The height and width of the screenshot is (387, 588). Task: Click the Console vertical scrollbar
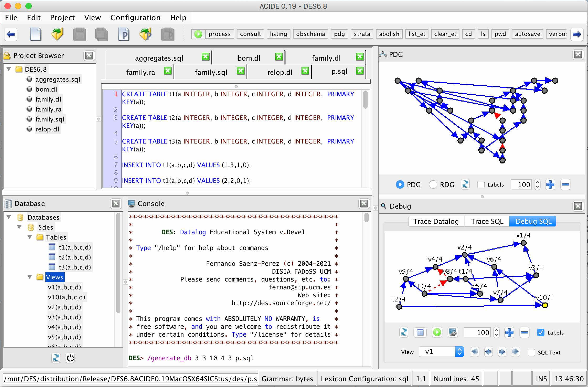click(366, 218)
